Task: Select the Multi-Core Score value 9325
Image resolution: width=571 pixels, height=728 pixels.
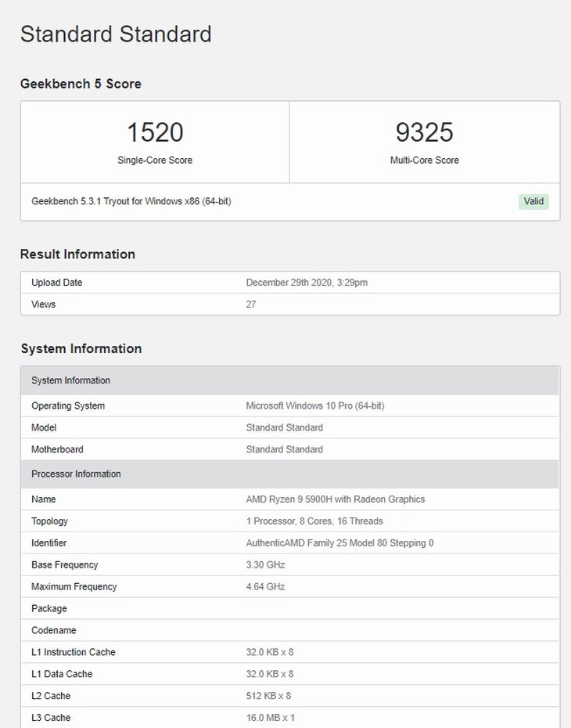Action: (424, 132)
